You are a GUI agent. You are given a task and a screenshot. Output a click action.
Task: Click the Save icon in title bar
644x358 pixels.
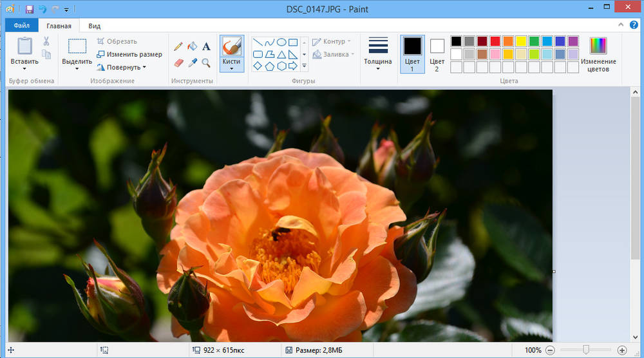coord(29,10)
